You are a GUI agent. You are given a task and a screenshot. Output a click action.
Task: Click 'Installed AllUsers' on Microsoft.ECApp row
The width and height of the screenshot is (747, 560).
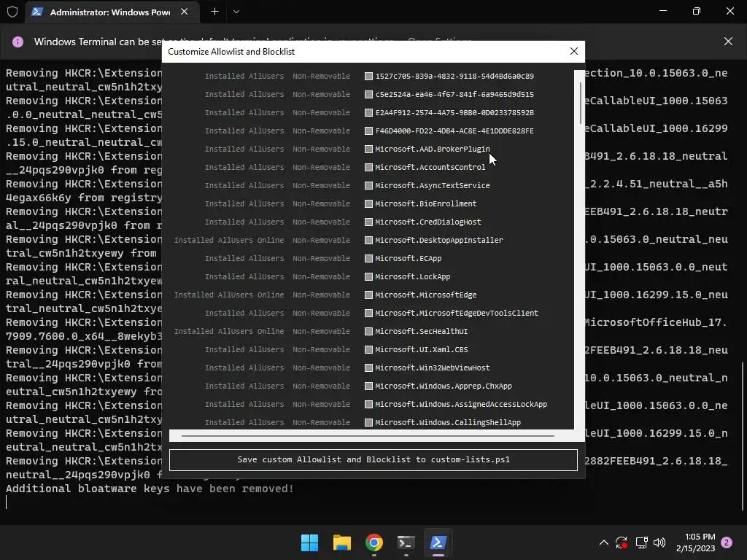click(x=244, y=259)
